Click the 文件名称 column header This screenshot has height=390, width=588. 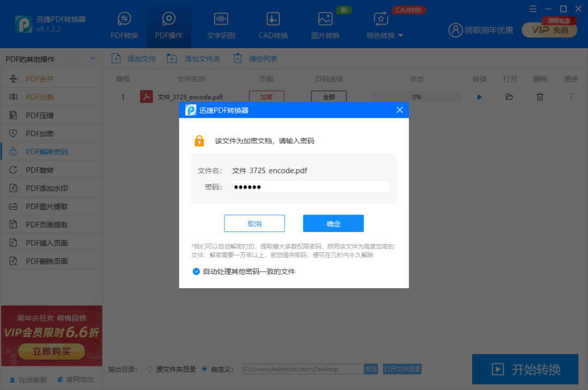[x=191, y=79]
